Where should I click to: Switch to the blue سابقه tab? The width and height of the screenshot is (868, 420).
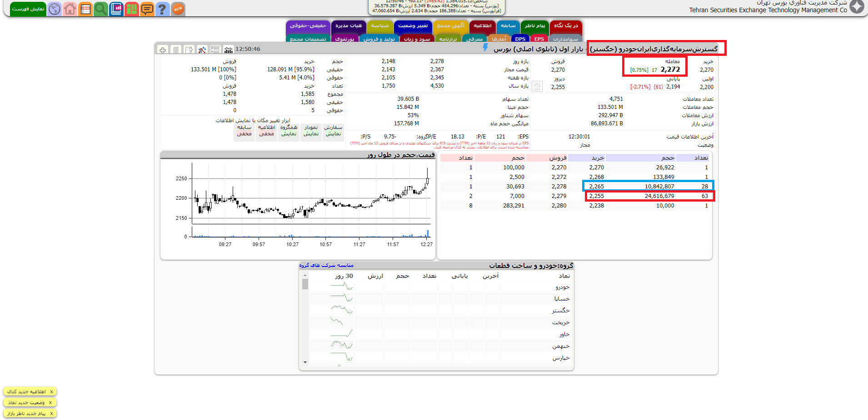(x=508, y=26)
